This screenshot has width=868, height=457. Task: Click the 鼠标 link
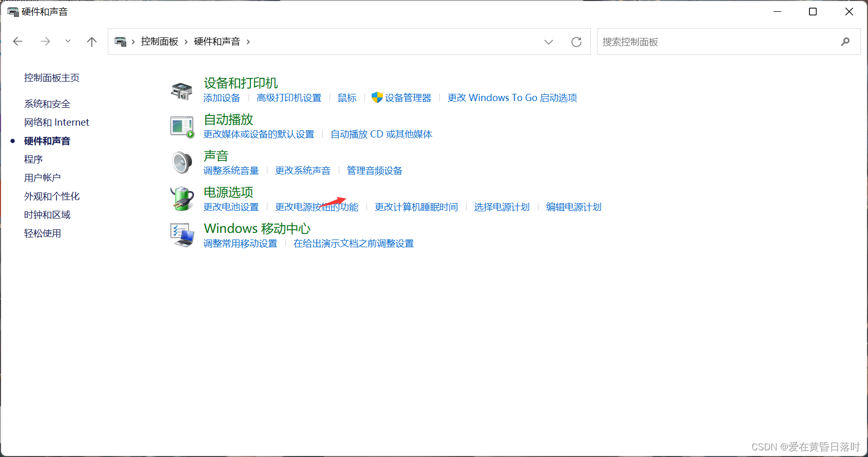pyautogui.click(x=347, y=98)
